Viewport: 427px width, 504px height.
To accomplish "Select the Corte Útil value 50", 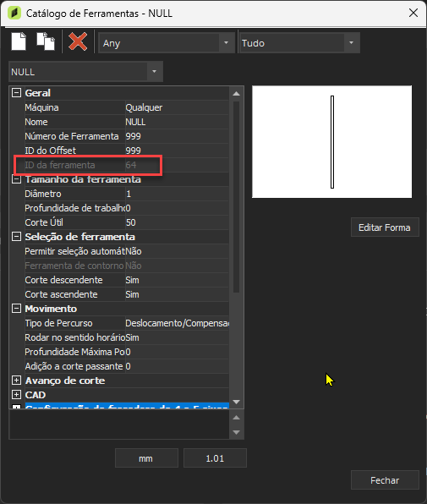I will [177, 222].
